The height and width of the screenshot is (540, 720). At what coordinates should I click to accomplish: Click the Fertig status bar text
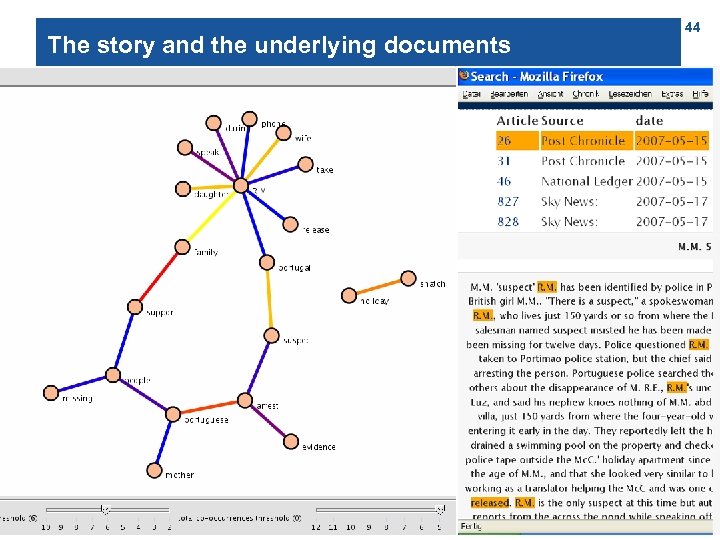tap(471, 526)
